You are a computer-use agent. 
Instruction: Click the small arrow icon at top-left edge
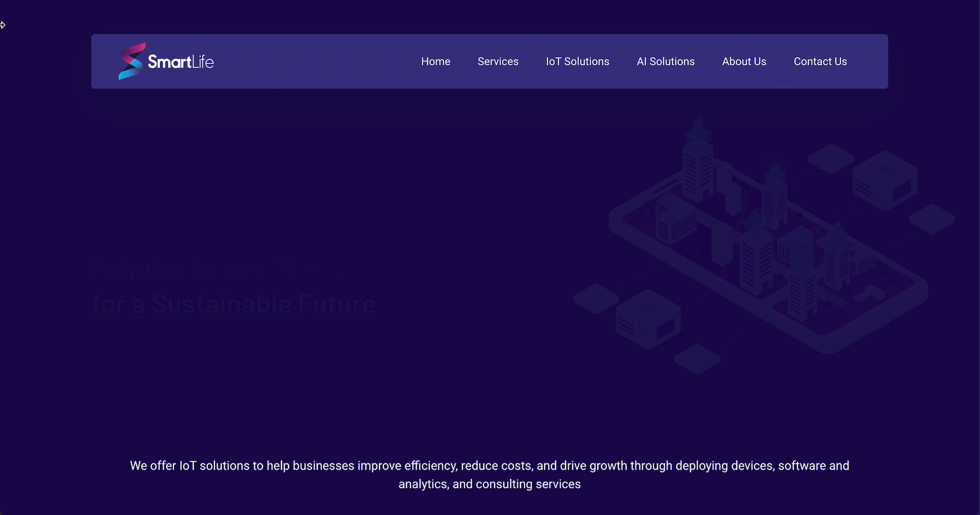pos(3,25)
